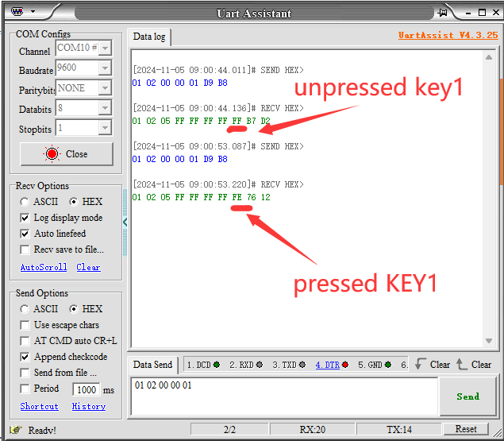
Task: Expand the Channel COM10 dropdown
Action: [105, 49]
